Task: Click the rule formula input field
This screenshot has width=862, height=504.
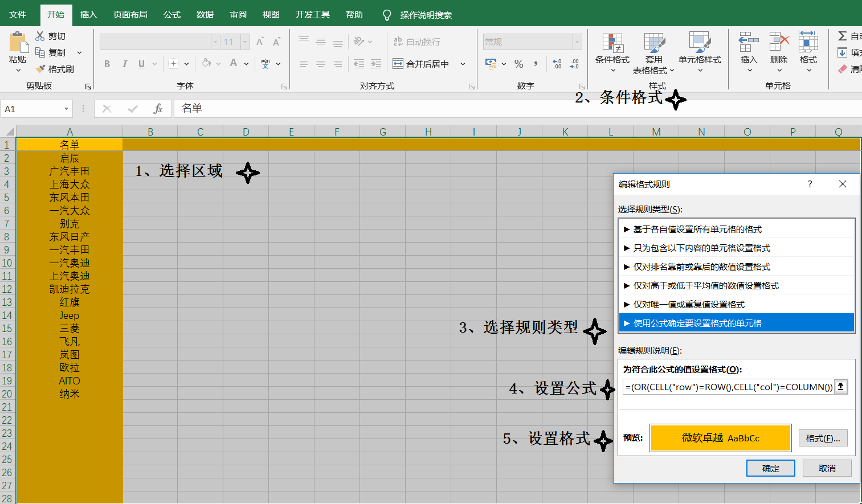Action: click(x=728, y=387)
